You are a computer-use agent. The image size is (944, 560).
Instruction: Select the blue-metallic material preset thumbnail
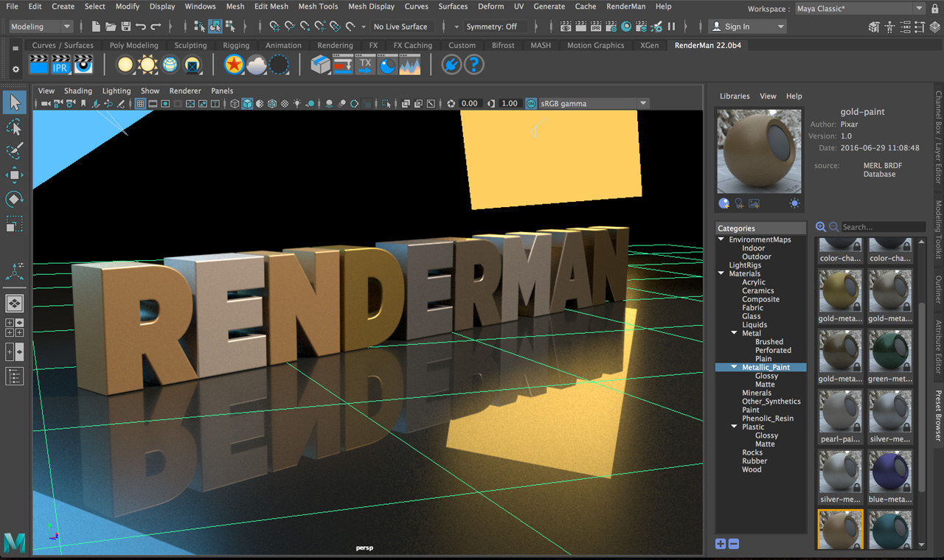pos(890,473)
